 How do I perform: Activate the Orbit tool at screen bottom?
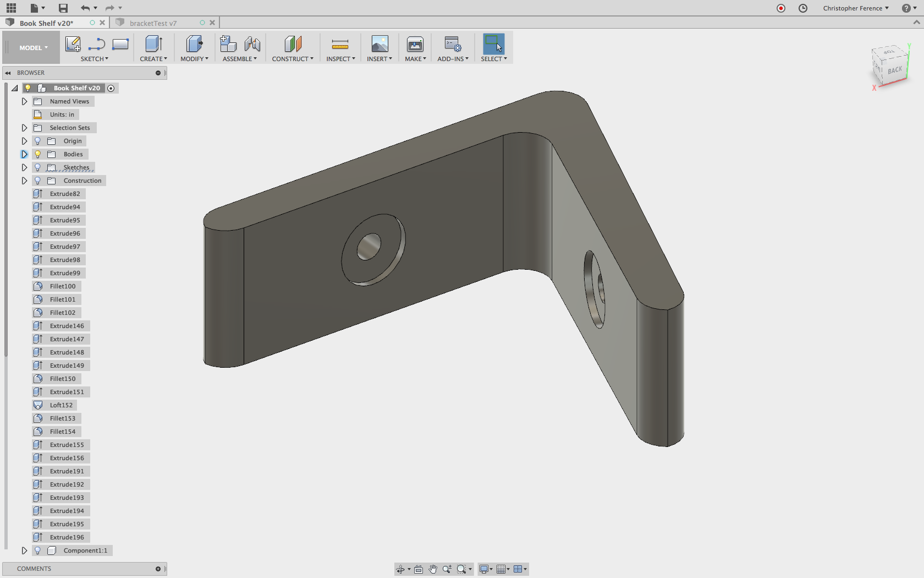coord(400,569)
